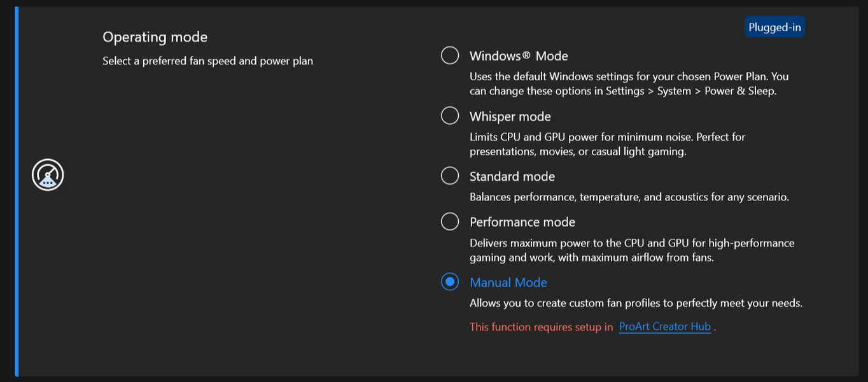Click the Whisper mode label text
The image size is (868, 382).
pos(510,117)
